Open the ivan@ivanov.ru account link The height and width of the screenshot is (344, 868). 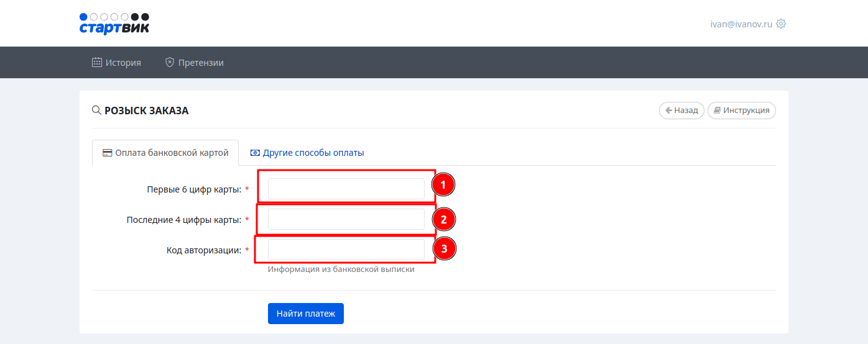[741, 24]
